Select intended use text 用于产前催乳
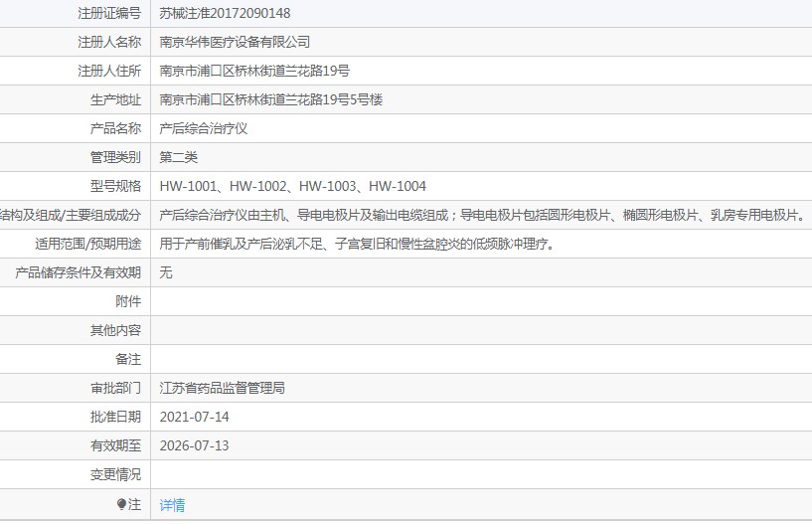Image resolution: width=812 pixels, height=524 pixels. pos(358,244)
